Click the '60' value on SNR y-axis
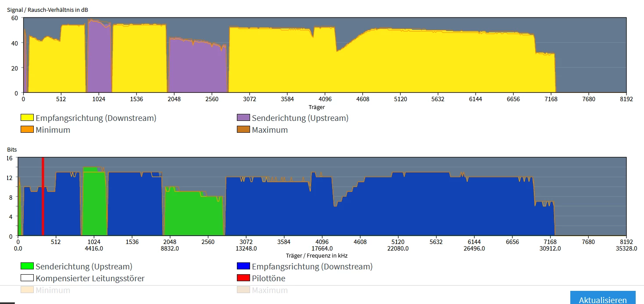Screen dimensions: 644x304 coord(14,18)
